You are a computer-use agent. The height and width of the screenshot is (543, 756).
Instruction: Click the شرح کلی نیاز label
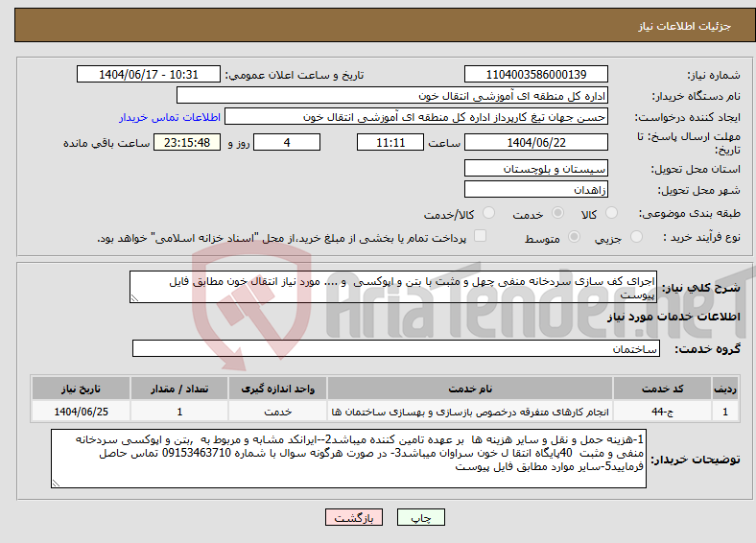[701, 288]
